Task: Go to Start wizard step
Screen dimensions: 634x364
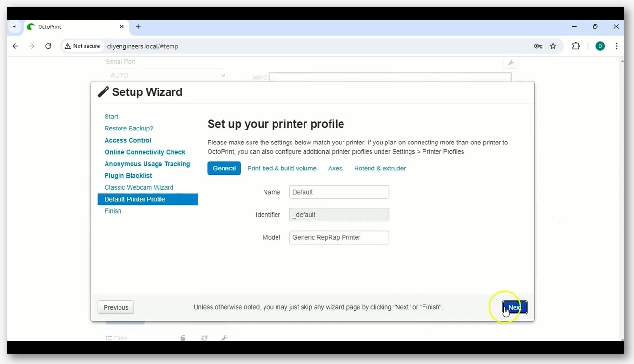Action: 111,117
